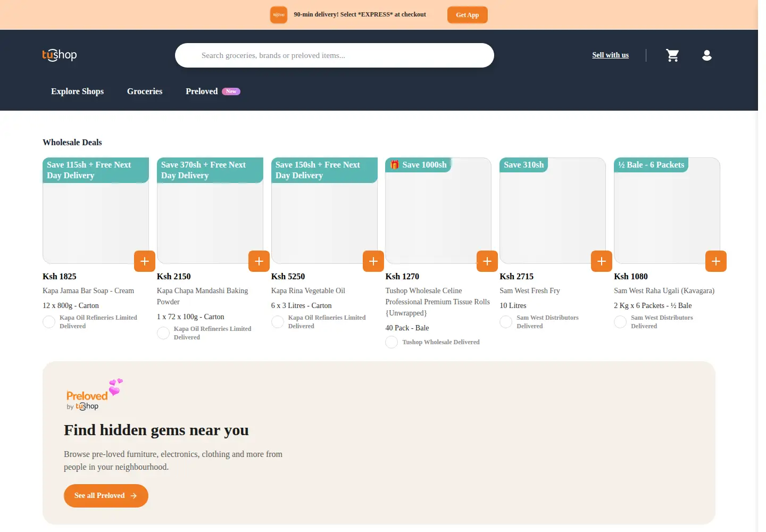This screenshot has width=766, height=532.
Task: Click the Save 310sh badge
Action: [x=524, y=165]
